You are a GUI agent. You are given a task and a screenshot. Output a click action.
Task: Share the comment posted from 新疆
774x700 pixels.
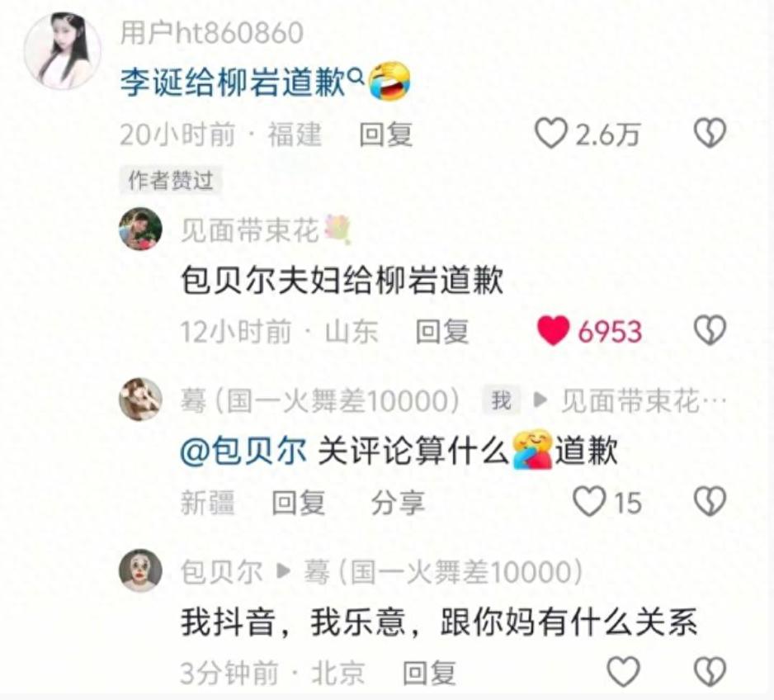(x=398, y=503)
